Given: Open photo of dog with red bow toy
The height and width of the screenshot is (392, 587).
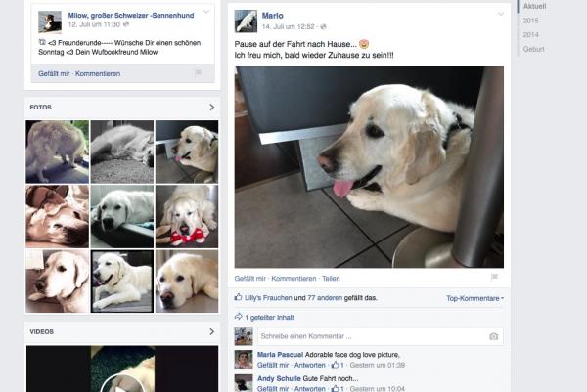Looking at the screenshot, I should (187, 216).
